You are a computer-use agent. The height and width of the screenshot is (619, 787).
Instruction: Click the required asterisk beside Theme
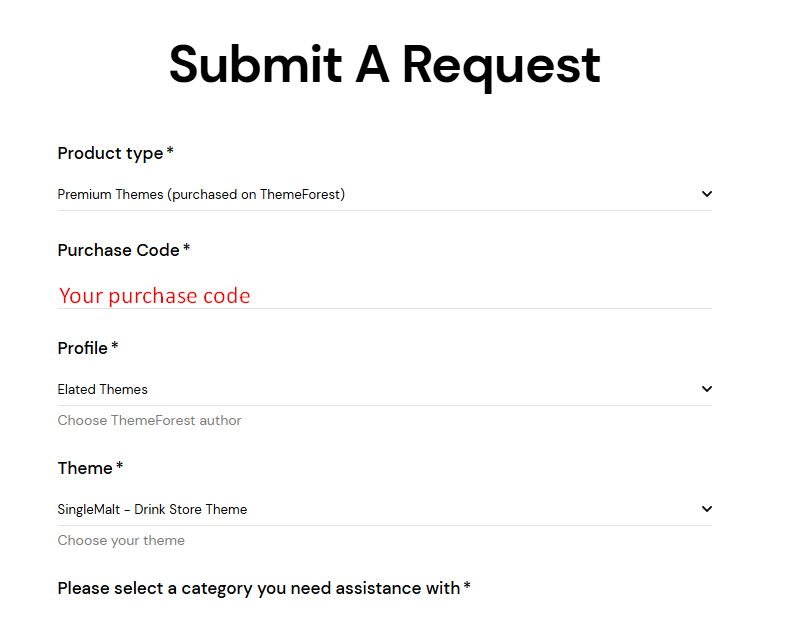(x=120, y=467)
